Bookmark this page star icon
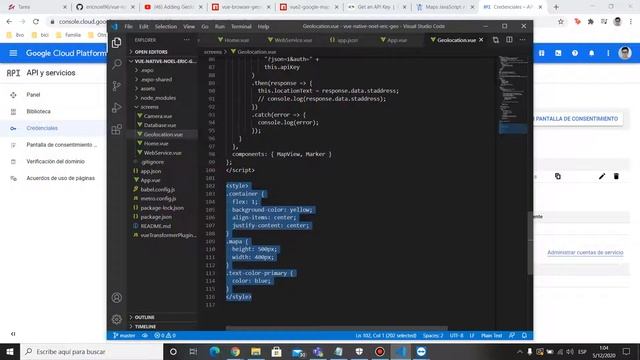 coord(560,22)
